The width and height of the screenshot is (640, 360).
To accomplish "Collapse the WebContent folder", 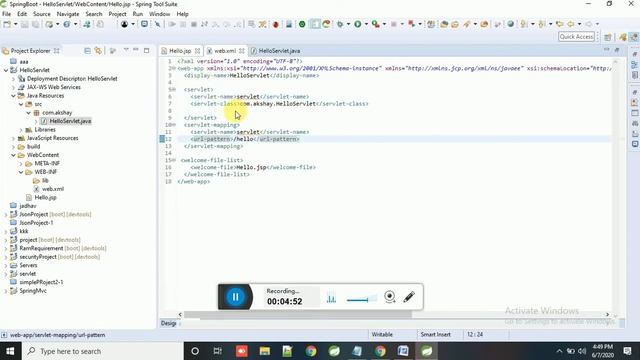I will pyautogui.click(x=13, y=155).
